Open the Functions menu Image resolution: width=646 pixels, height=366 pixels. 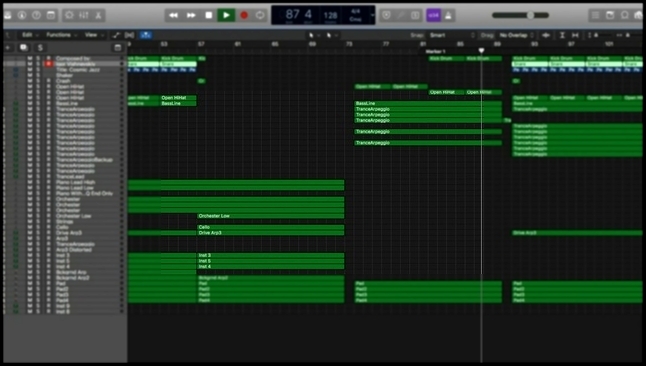(61, 35)
